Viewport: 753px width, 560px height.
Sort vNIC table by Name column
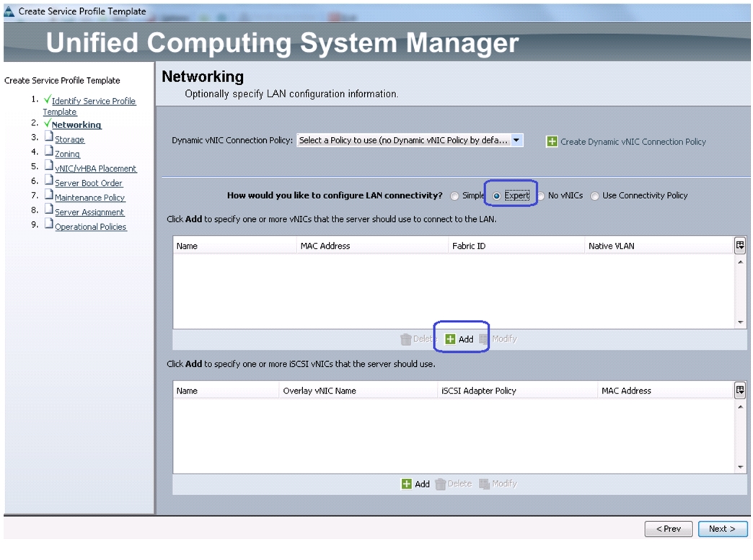[x=235, y=246]
